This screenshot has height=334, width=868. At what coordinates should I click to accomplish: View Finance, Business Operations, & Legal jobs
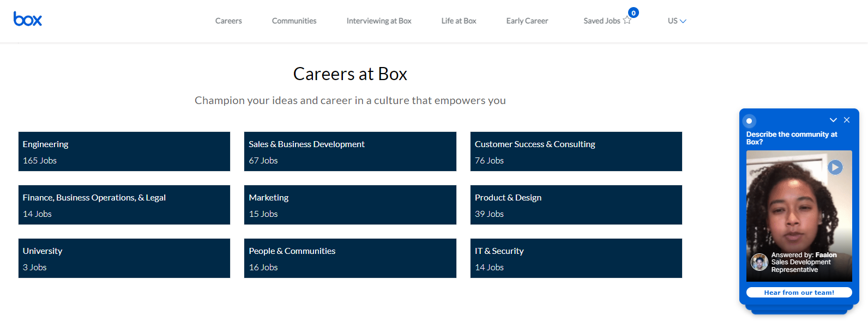(124, 205)
